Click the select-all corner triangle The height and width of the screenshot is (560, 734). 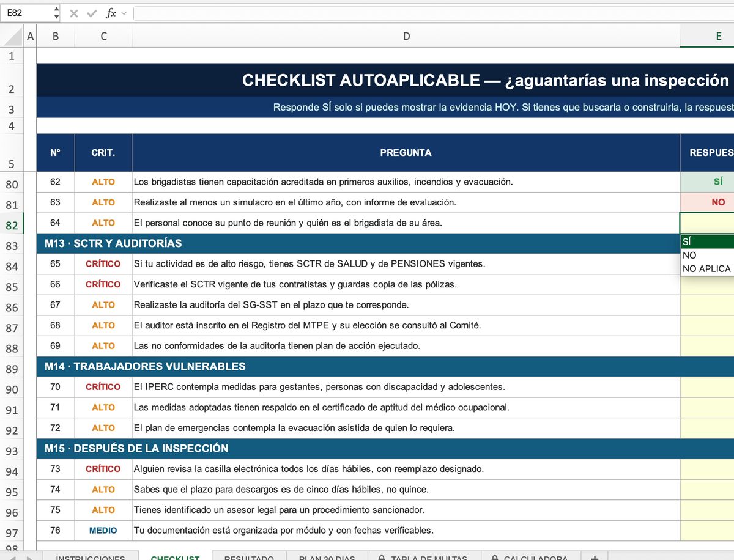[13, 37]
